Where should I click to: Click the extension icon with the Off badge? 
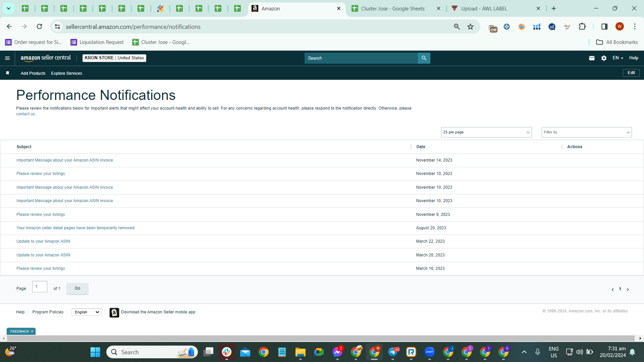tap(492, 27)
